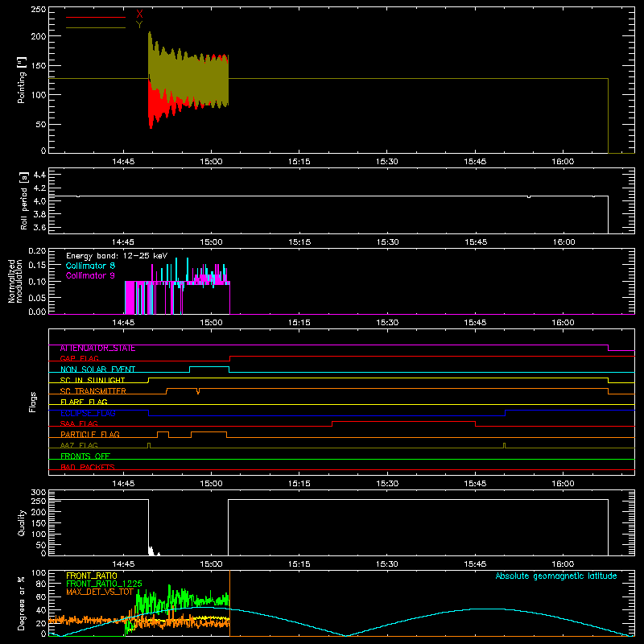Select the SC_IN_SUNLIGHT flag label
The image size is (644, 644).
[93, 380]
